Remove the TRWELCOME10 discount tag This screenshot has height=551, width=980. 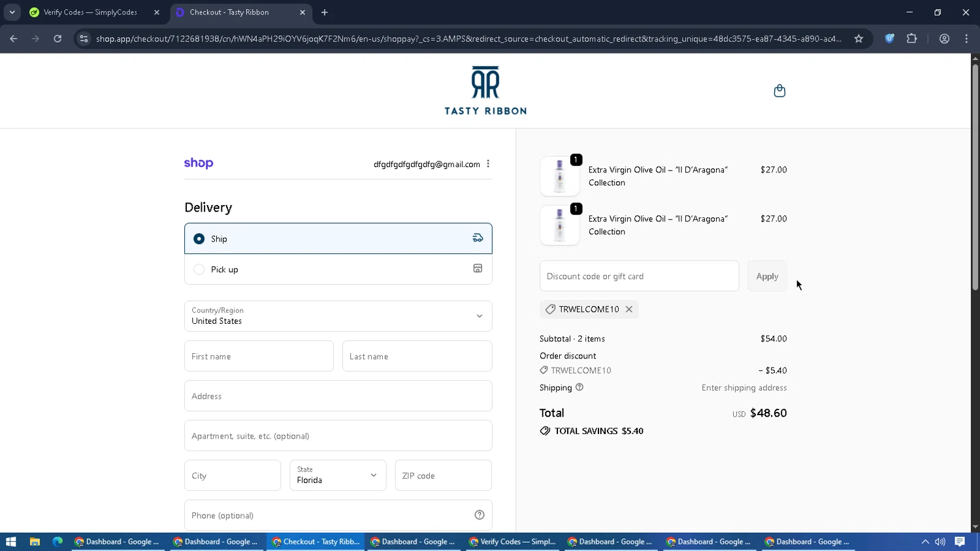pos(629,309)
